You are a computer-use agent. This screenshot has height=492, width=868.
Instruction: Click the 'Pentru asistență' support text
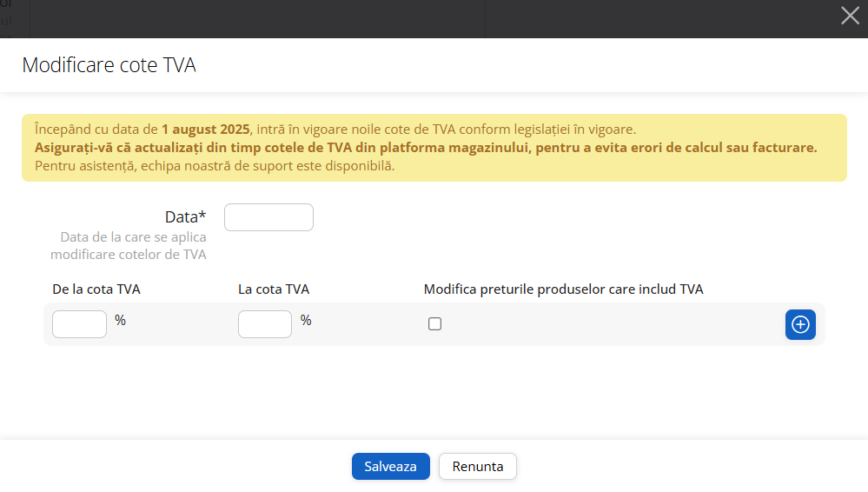(215, 166)
